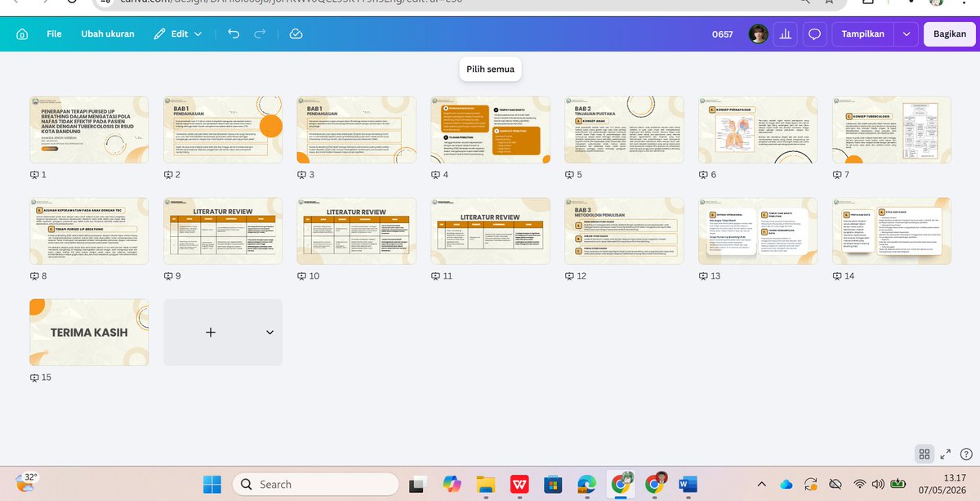Open notes icon under slide 15
Viewport: 980px width, 501px height.
[34, 378]
